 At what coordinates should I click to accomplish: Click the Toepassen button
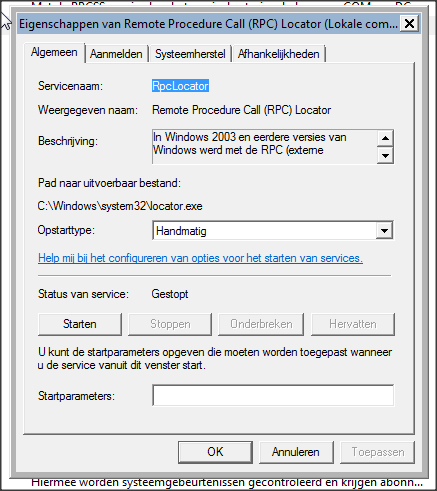pos(378,452)
